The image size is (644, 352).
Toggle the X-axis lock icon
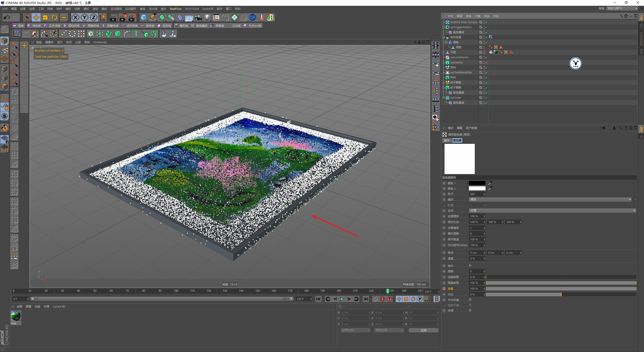(75, 17)
